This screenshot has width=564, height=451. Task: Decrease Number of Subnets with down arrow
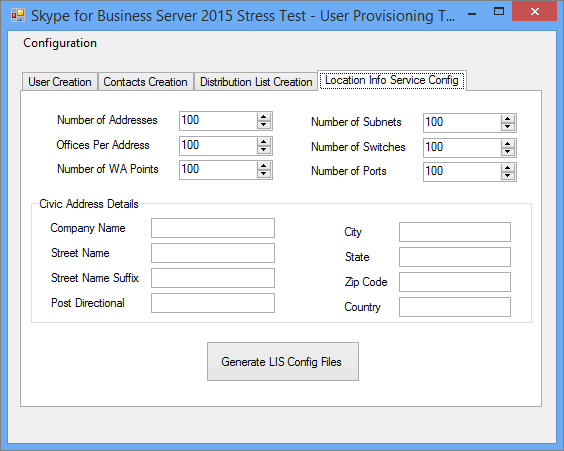pos(508,126)
